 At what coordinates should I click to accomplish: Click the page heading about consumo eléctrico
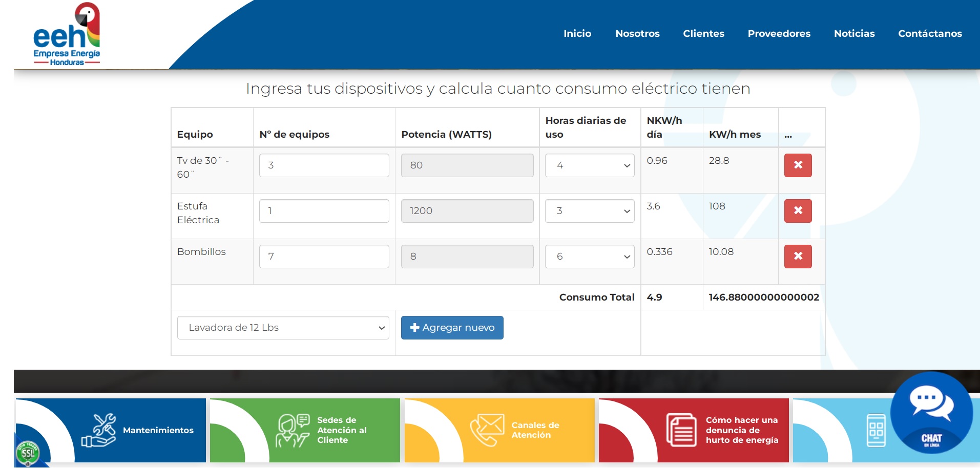498,89
